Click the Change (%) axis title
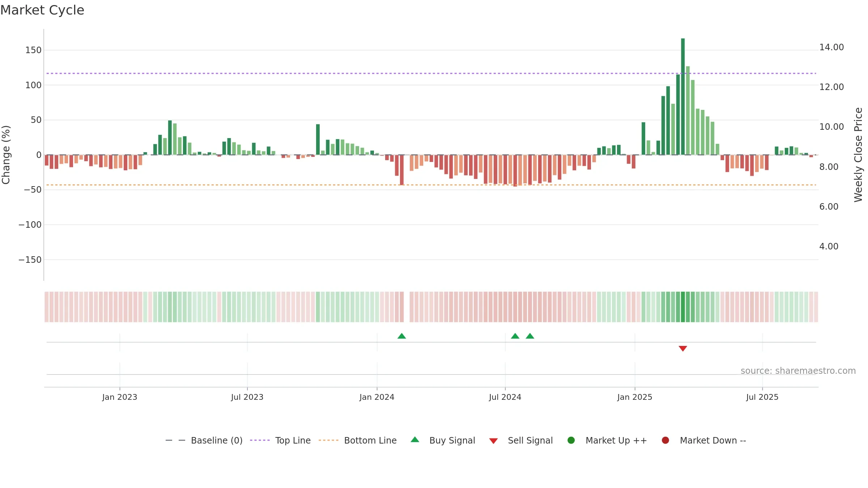 6,155
